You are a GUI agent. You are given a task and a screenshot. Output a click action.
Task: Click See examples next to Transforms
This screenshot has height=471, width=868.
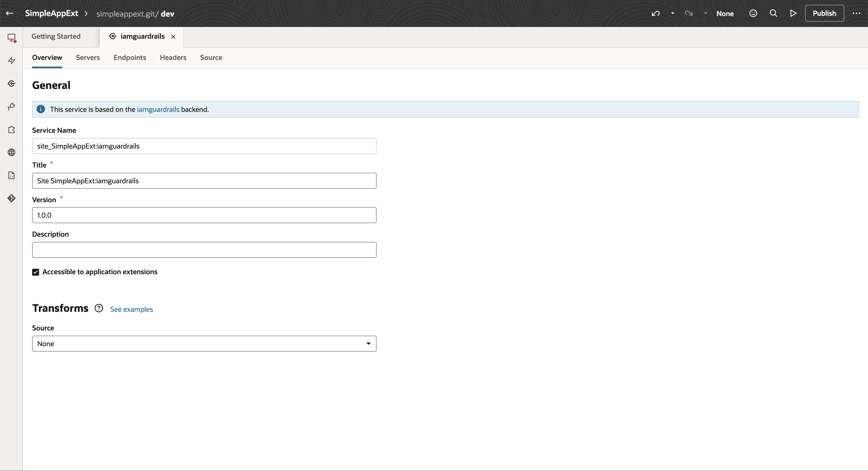(x=131, y=309)
